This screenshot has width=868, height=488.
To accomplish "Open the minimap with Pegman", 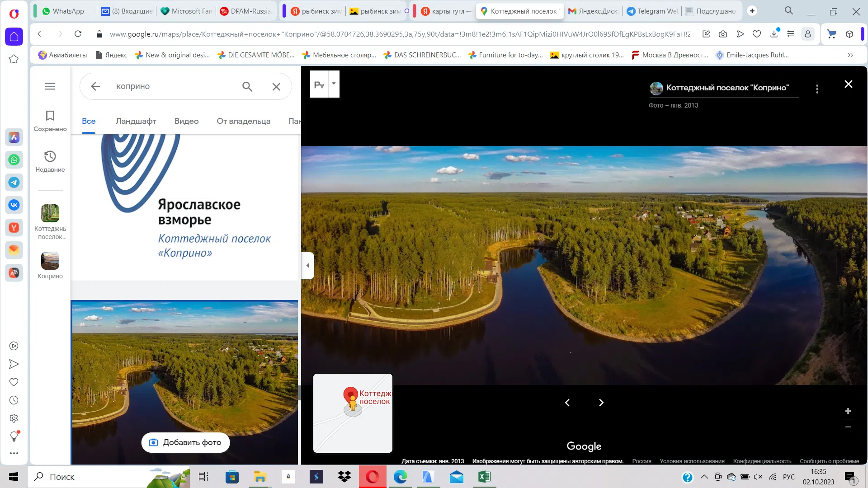I will click(353, 413).
